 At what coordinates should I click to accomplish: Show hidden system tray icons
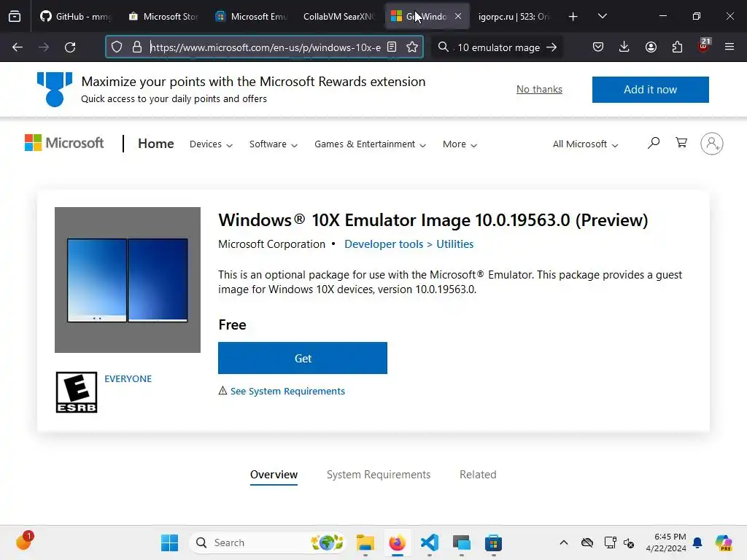coord(564,542)
